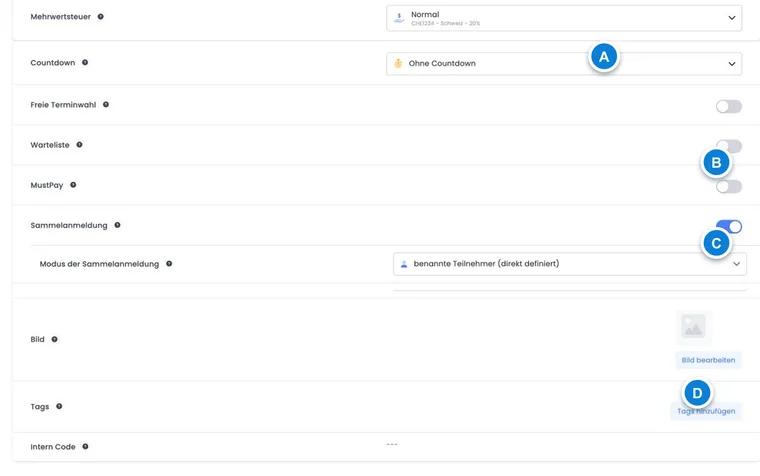Viewport: 760px width, 476px height.
Task: Click the Warteliste label
Action: 50,145
